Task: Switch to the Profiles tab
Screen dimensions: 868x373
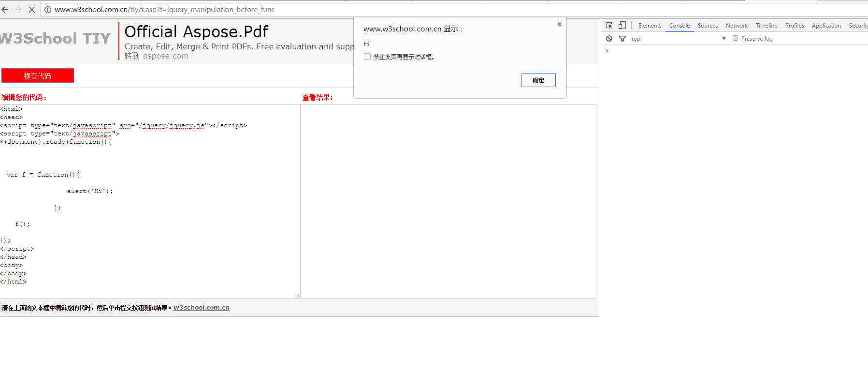Action: click(x=795, y=26)
